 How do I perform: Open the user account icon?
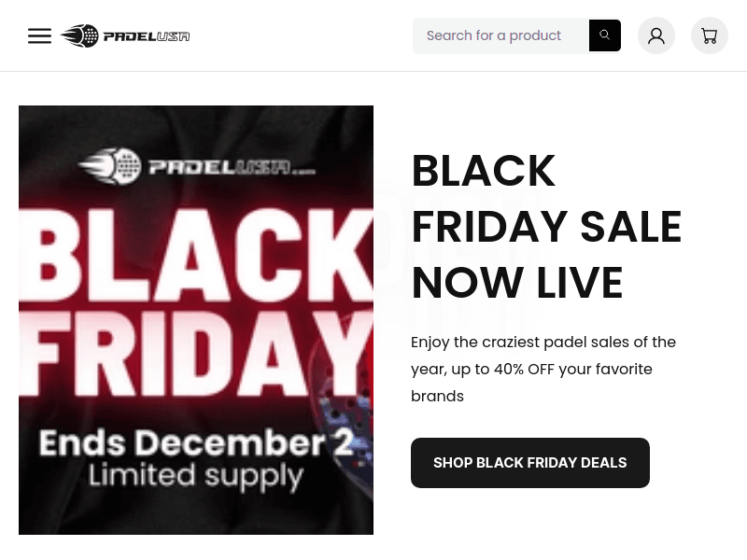656,35
